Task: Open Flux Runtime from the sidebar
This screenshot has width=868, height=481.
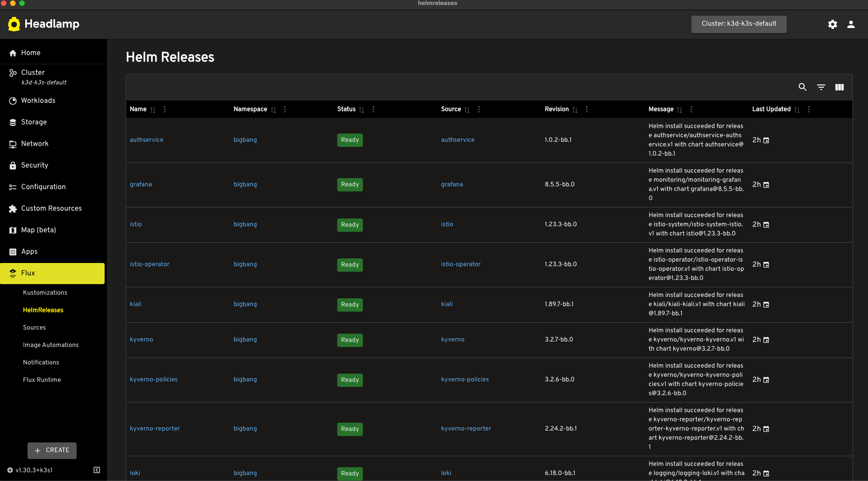Action: pos(42,380)
